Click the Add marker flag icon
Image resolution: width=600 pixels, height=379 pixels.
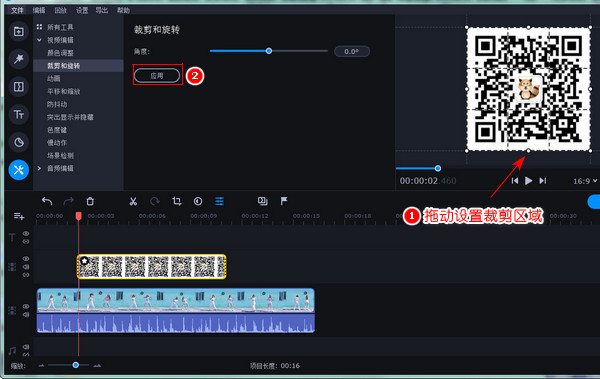coord(284,201)
